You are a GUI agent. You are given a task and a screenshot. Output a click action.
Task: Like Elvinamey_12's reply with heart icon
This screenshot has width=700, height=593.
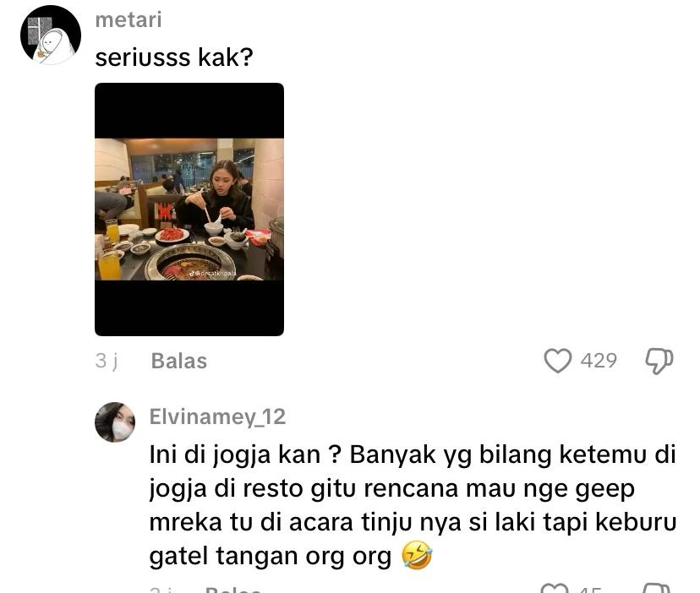coord(555,589)
